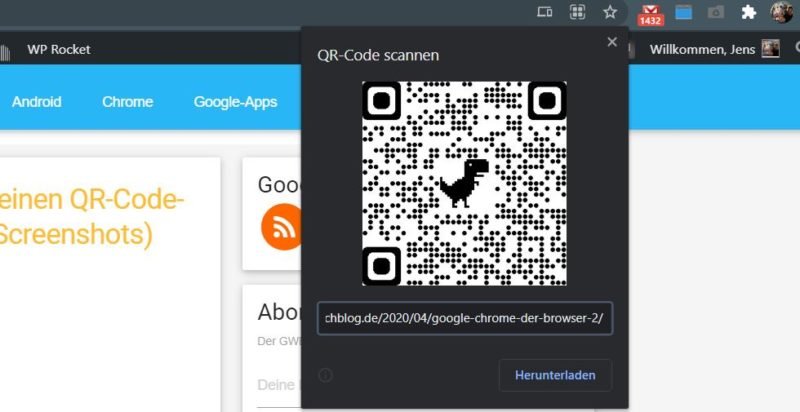Viewport: 800px width, 412px height.
Task: Click the blue window extension icon
Action: 684,12
